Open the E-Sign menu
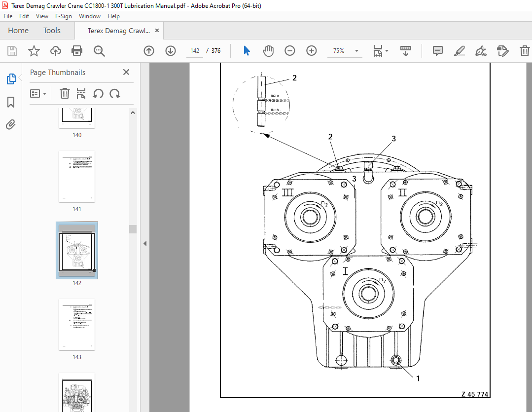This screenshot has width=532, height=412. [64, 16]
